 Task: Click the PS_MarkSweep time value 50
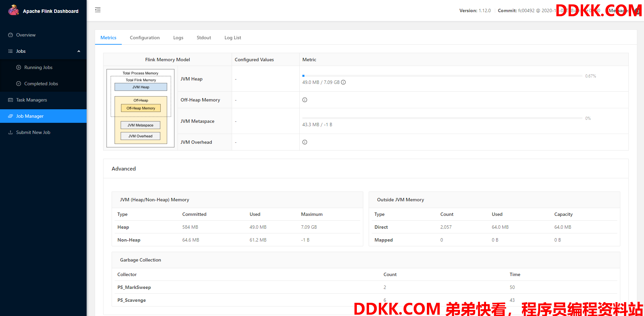pyautogui.click(x=512, y=287)
